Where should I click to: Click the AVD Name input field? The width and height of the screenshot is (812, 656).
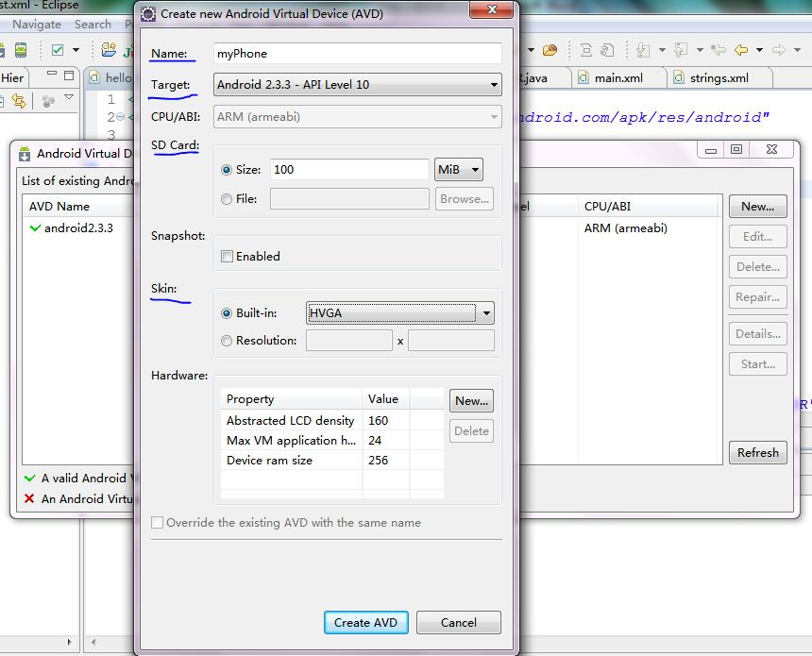[x=357, y=53]
